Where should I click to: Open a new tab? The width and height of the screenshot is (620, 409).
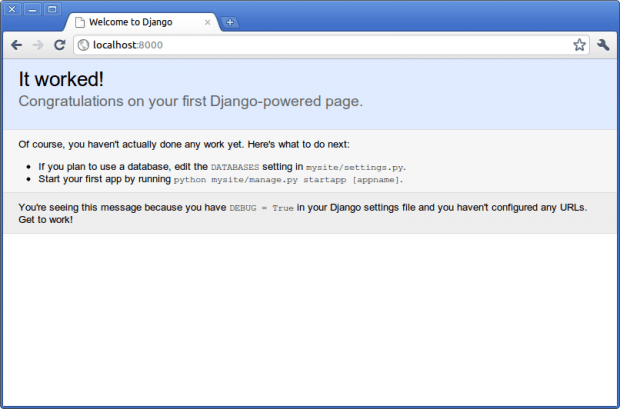point(230,22)
